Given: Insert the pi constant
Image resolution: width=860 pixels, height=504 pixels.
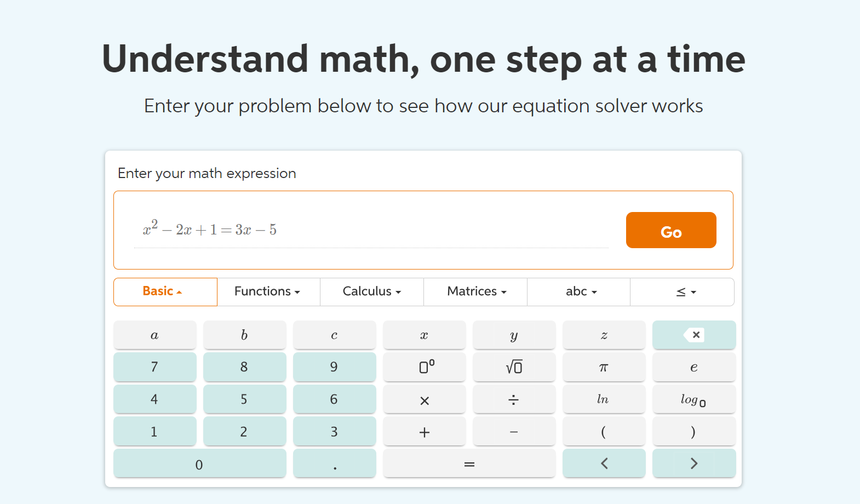Looking at the screenshot, I should click(604, 366).
